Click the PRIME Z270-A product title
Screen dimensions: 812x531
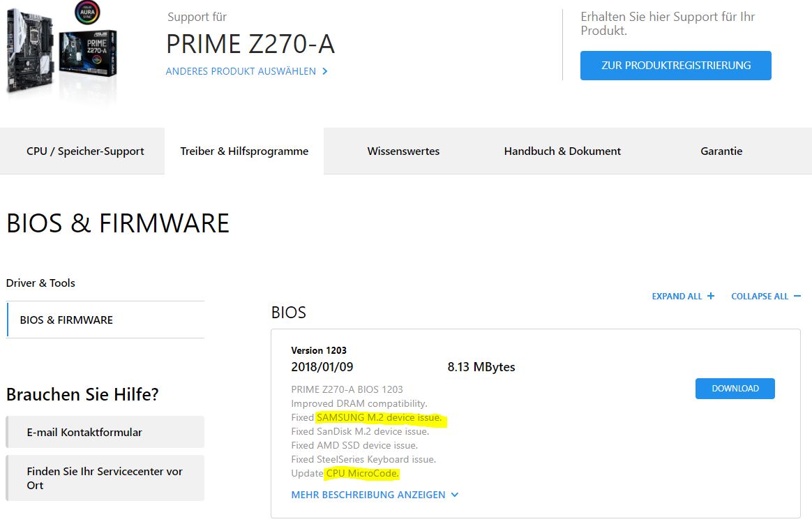pyautogui.click(x=250, y=43)
